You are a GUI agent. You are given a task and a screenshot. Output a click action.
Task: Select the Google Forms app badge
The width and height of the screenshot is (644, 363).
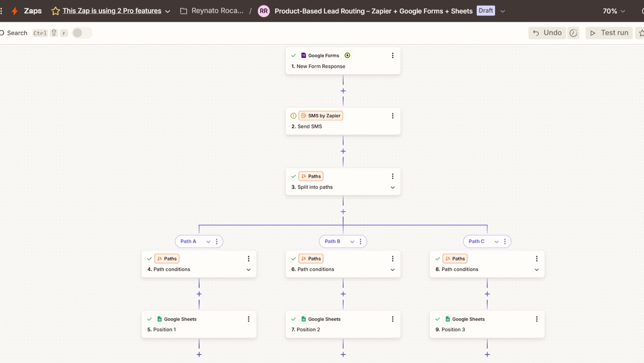tap(320, 56)
